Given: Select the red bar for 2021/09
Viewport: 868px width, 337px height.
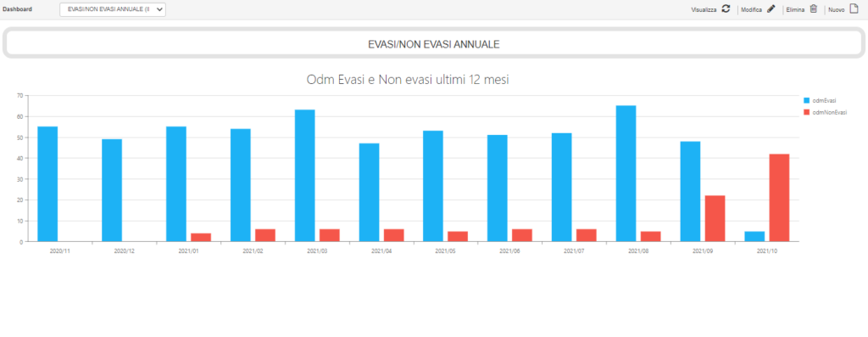Looking at the screenshot, I should 715,218.
